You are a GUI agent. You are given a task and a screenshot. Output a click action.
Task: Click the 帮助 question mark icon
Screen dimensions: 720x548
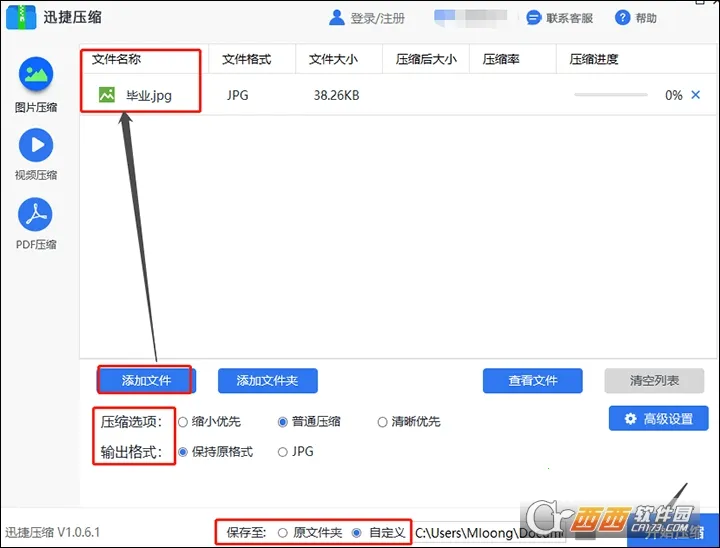[x=623, y=18]
